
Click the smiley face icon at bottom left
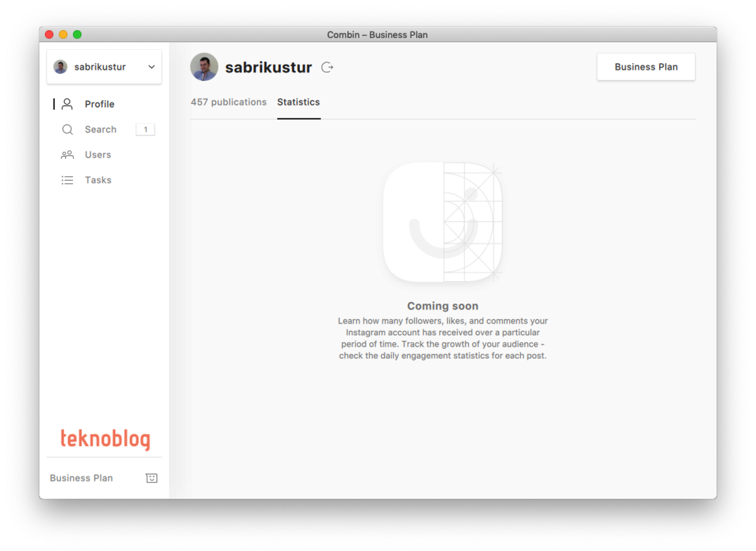tap(151, 478)
